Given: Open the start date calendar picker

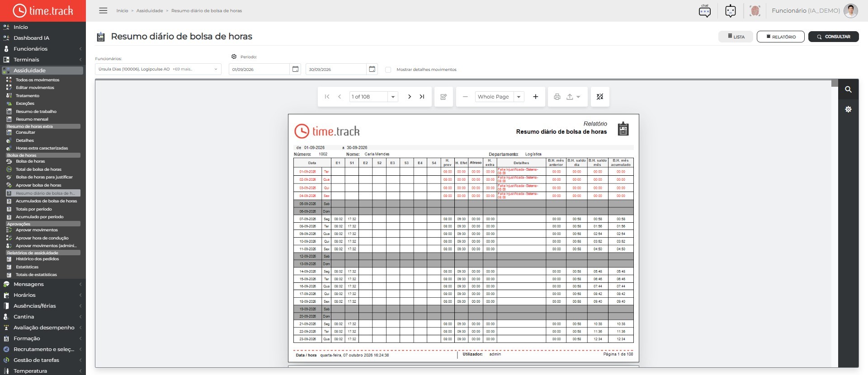Looking at the screenshot, I should point(296,69).
